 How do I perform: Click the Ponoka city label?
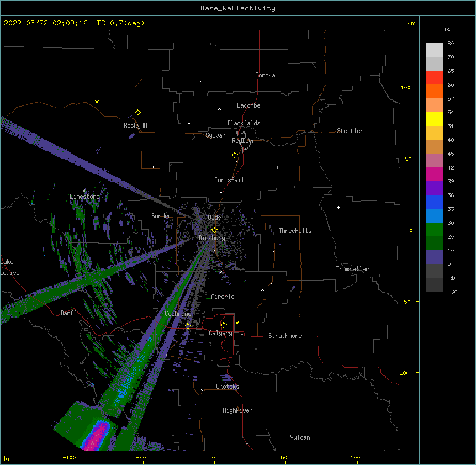(x=265, y=75)
